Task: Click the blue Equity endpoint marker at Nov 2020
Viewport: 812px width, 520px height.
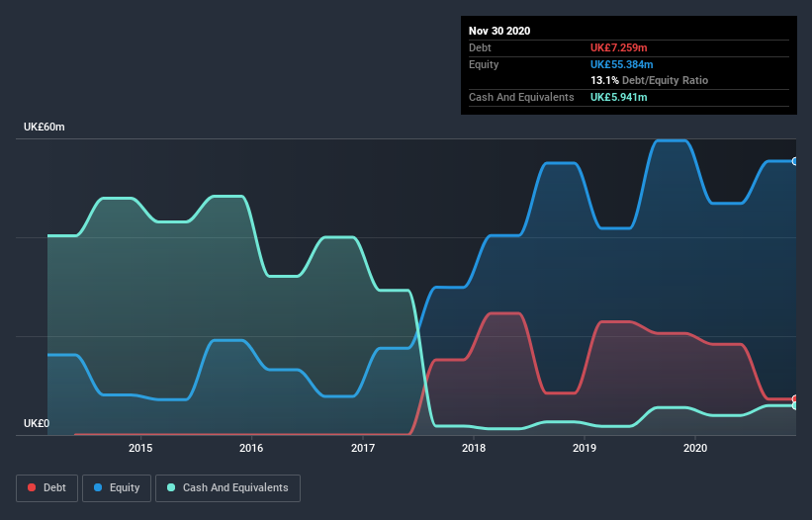Action: pos(795,161)
